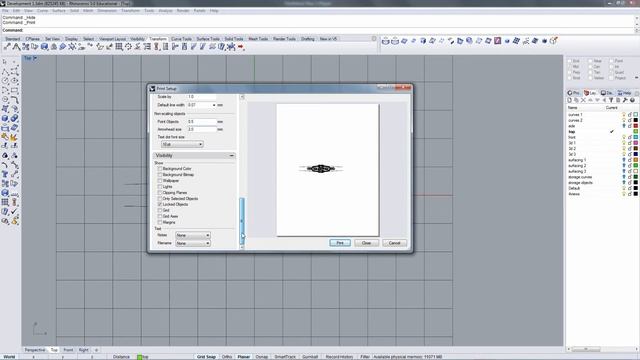This screenshot has width=640, height=360.
Task: Switch to Curve Tools toolbar tab
Action: pyautogui.click(x=181, y=39)
